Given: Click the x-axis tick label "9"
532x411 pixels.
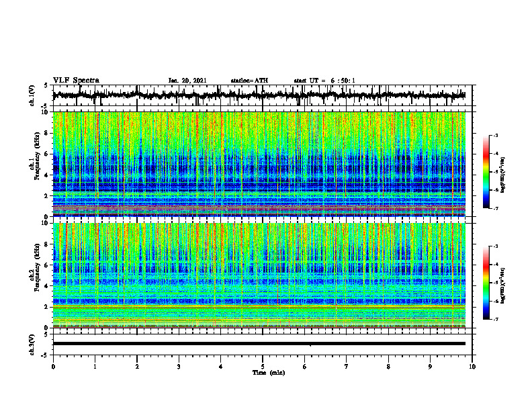Looking at the screenshot, I should [x=430, y=367].
